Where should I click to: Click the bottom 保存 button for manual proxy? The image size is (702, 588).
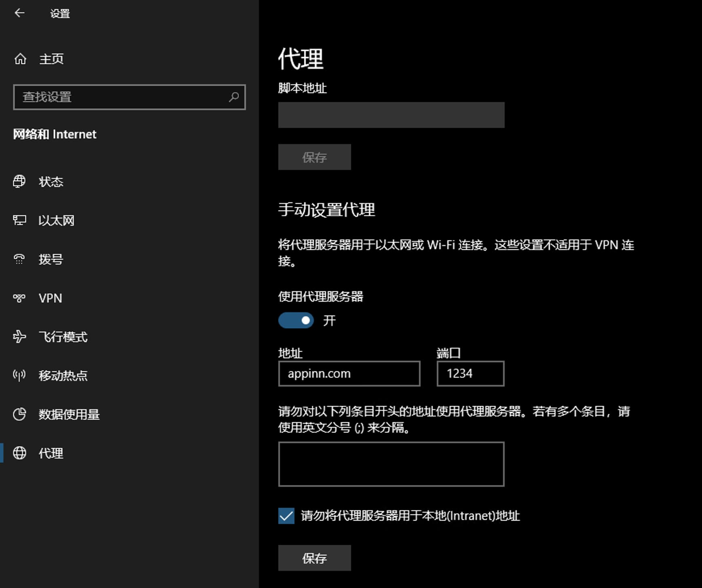click(x=315, y=558)
